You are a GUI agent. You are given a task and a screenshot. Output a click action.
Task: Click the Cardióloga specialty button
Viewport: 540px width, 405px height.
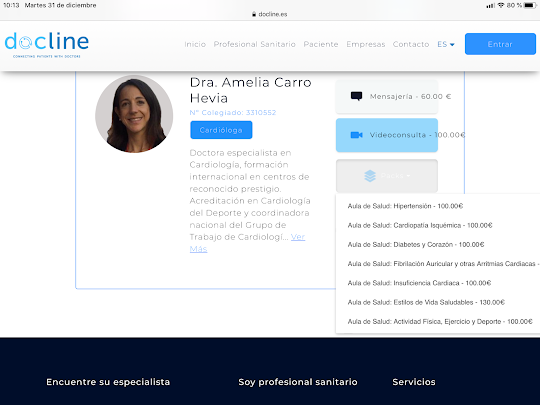(221, 130)
